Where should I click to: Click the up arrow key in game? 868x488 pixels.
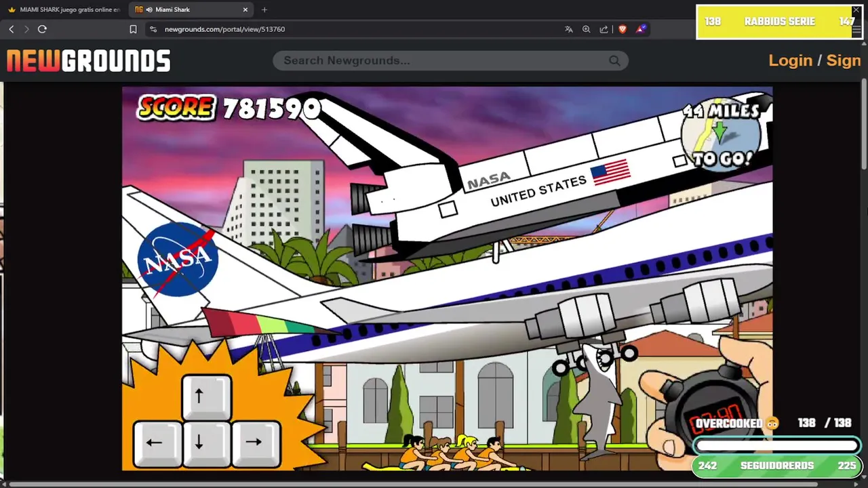click(206, 397)
